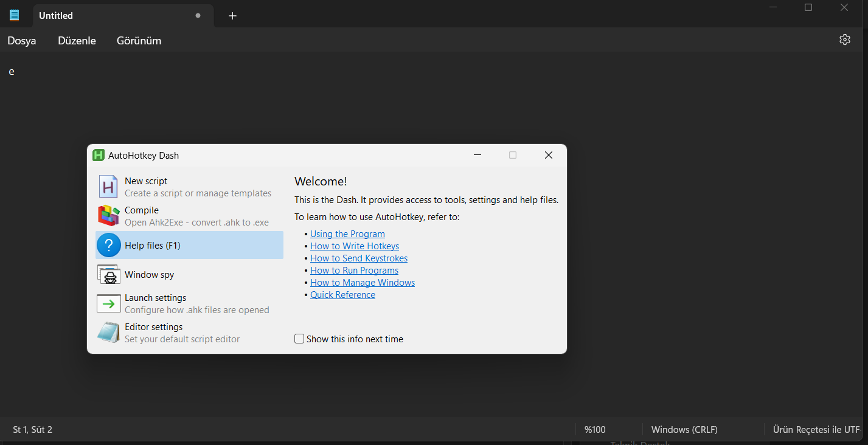Open the Dosya menu in Notepad
Screen dimensions: 868x445
(x=22, y=41)
